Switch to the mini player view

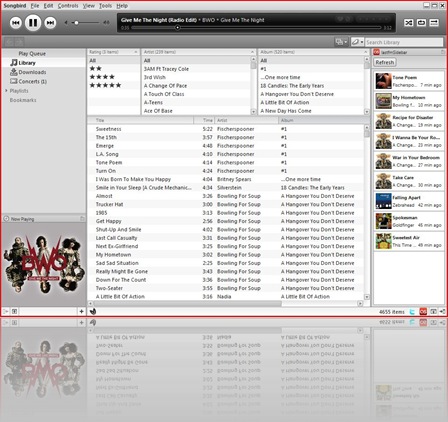[434, 23]
